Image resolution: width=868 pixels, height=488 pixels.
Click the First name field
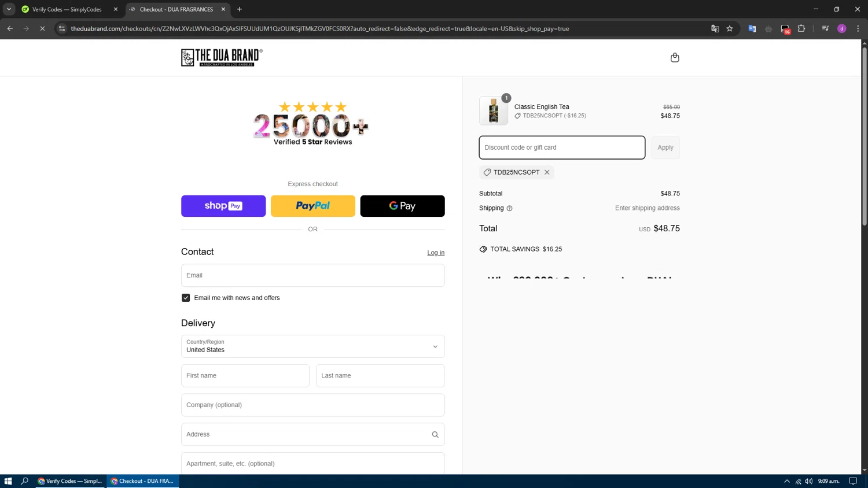click(x=245, y=376)
